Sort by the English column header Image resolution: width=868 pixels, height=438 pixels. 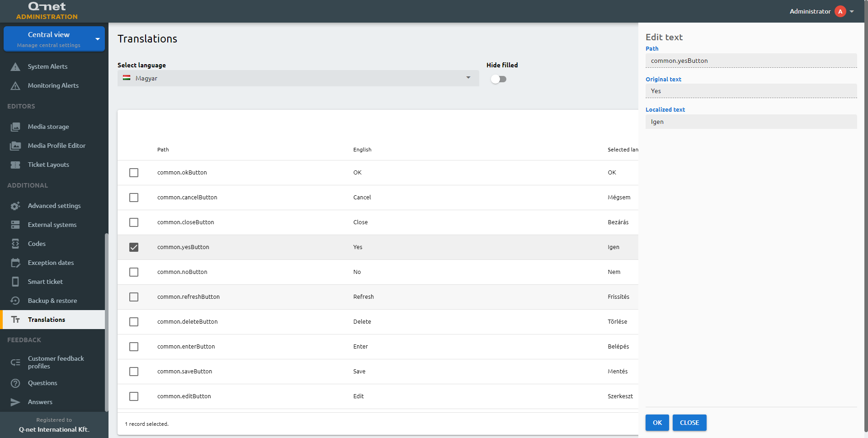[x=362, y=150]
